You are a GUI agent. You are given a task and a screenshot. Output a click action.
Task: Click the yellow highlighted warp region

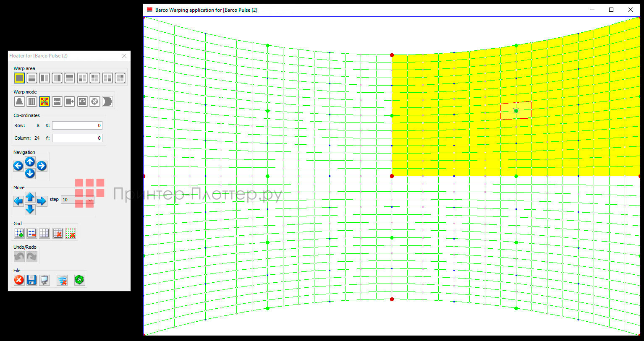(453, 138)
